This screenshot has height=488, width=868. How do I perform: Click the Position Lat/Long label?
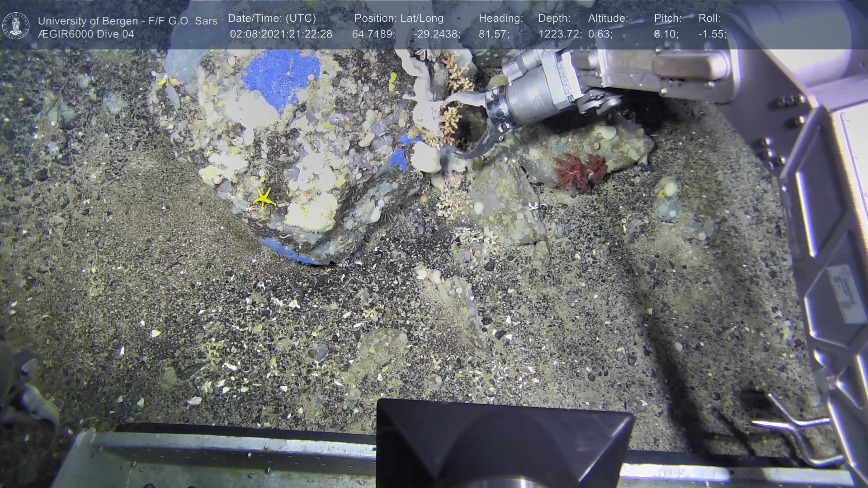(x=399, y=19)
